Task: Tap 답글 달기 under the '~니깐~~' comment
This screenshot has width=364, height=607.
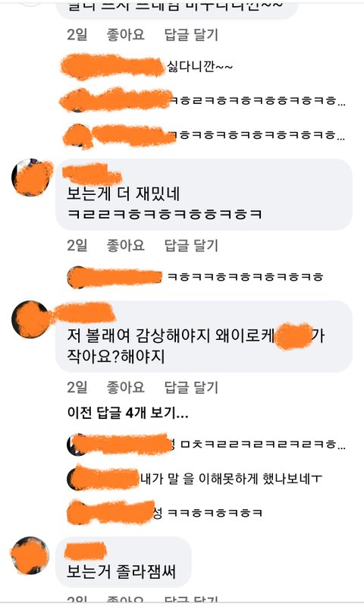Action: [191, 34]
